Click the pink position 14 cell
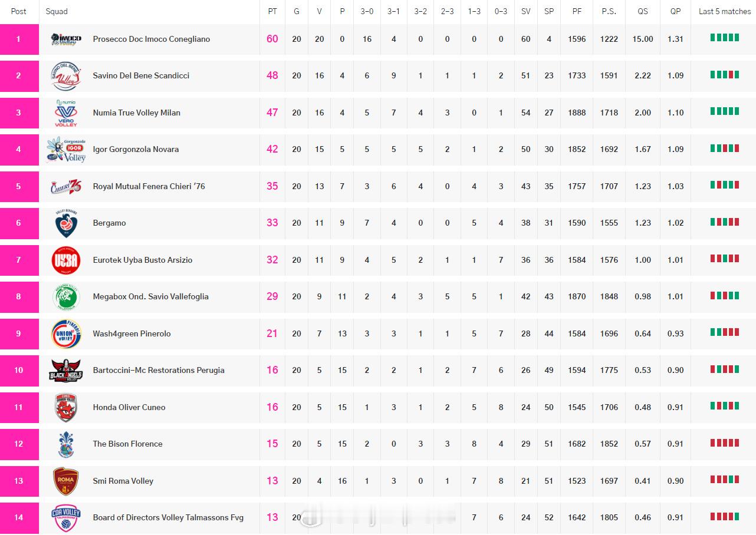756x535 pixels. coord(19,518)
